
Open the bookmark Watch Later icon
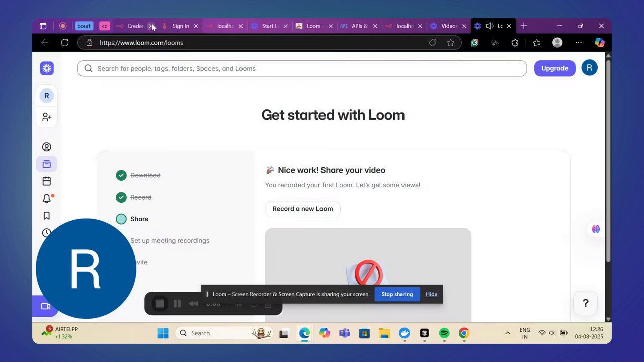point(47,216)
